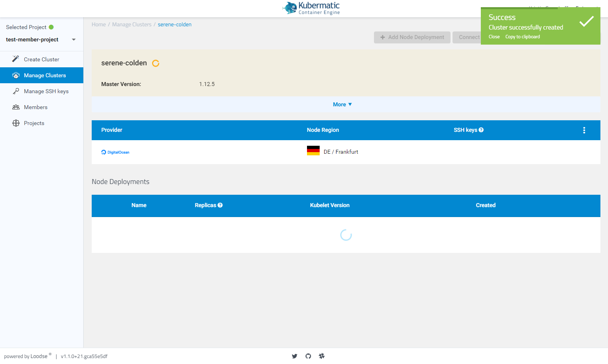Copy cluster info to clipboard from the toast
This screenshot has width=608, height=364.
[x=522, y=36]
